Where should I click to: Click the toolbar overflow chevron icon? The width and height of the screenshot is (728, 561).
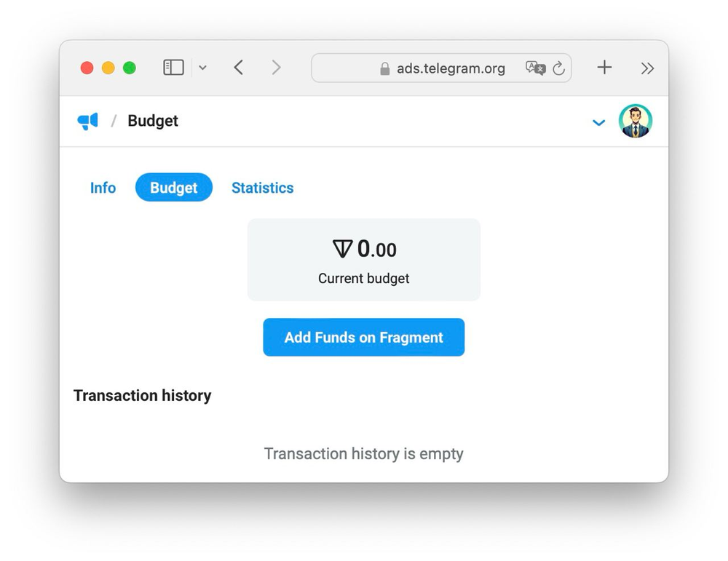point(647,68)
